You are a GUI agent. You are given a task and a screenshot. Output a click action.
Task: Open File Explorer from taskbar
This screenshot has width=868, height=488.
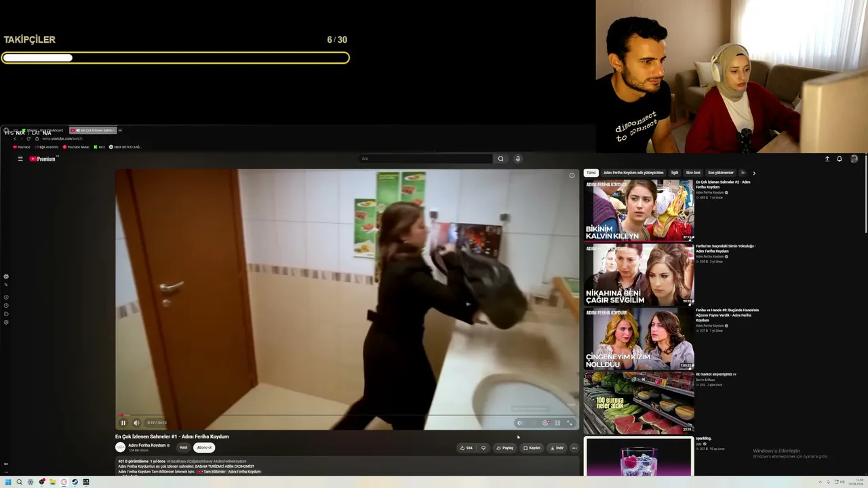[52, 482]
